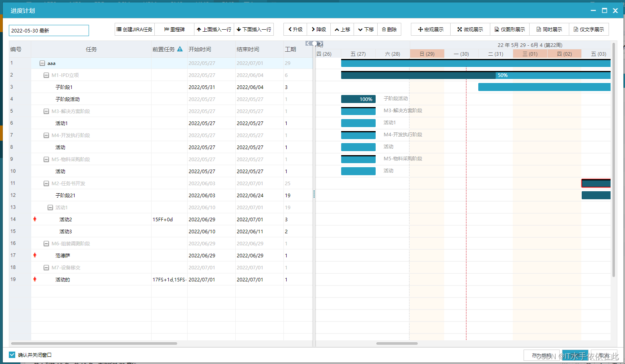Insert a row above with 上面插入一行
The image size is (625, 364).
coord(214,29)
